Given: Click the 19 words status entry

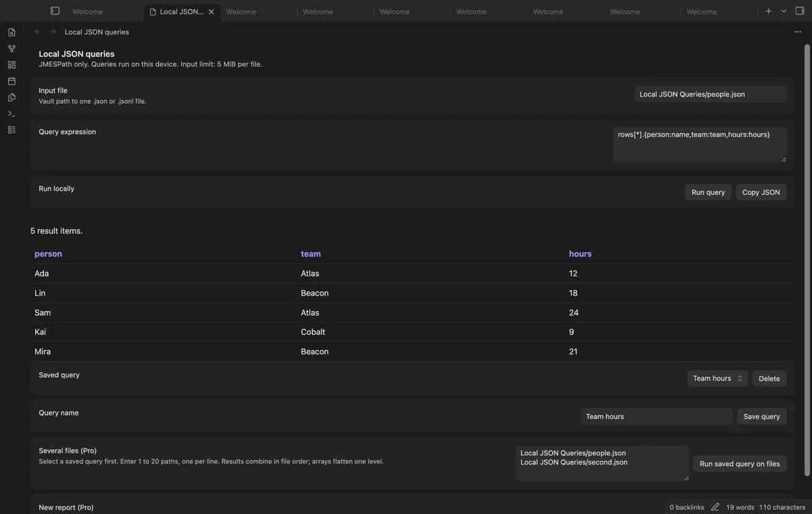Looking at the screenshot, I should [x=740, y=507].
